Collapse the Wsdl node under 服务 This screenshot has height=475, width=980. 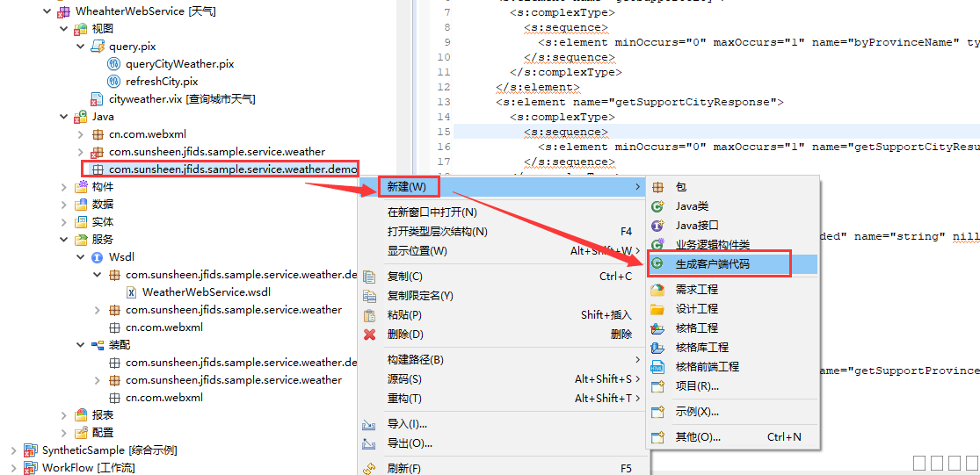point(81,257)
